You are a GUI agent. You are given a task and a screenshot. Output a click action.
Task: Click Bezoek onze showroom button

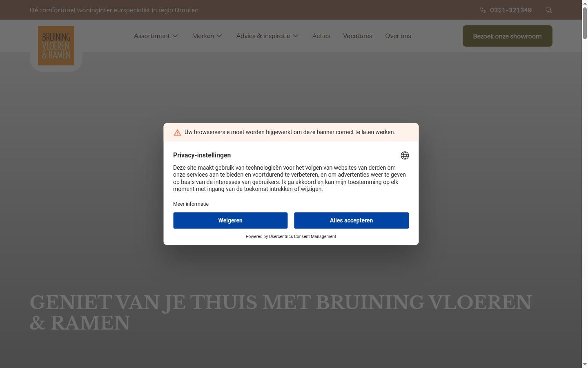[507, 36]
